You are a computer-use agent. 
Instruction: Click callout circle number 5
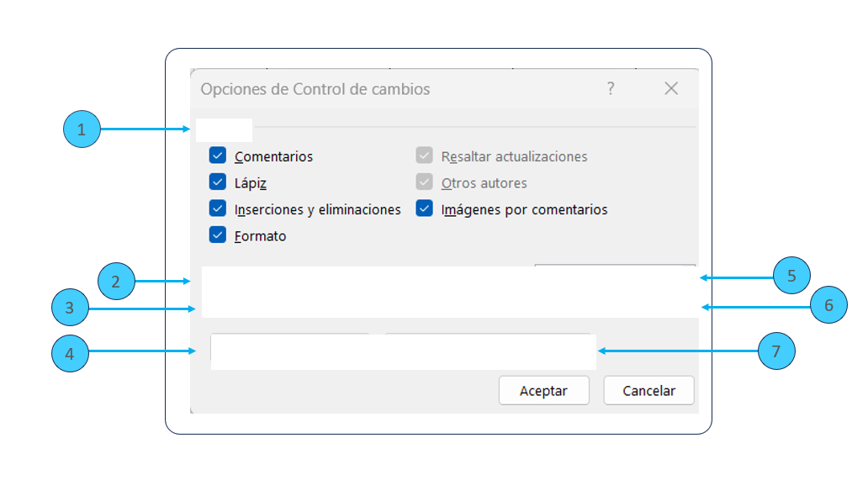(791, 276)
